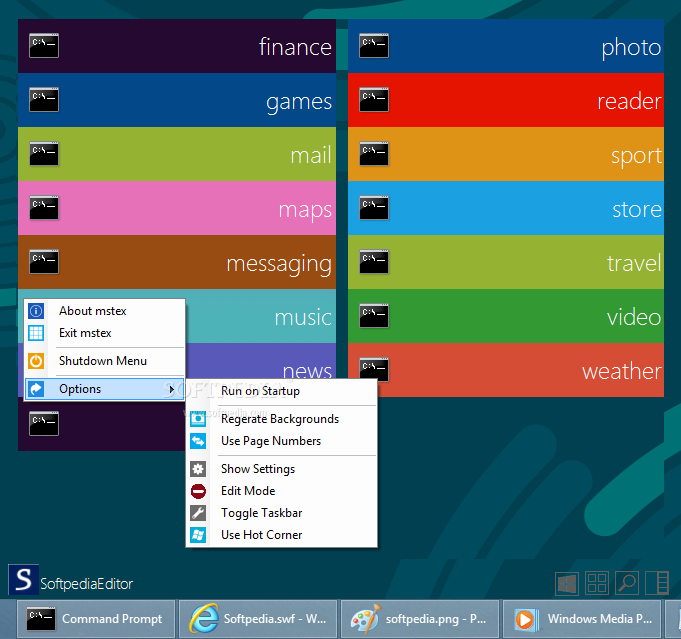Enable Use Hot Corner option
The width and height of the screenshot is (681, 639).
click(281, 535)
